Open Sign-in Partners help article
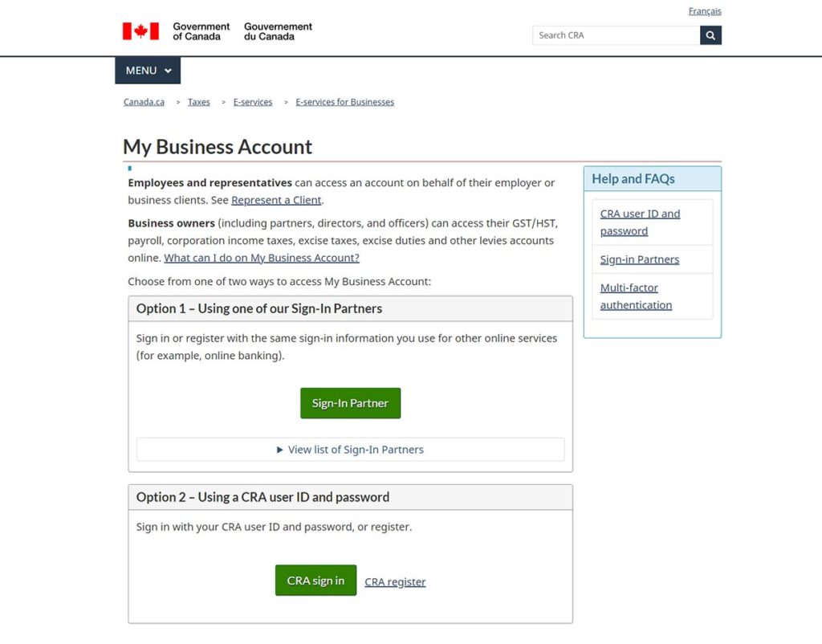 pos(639,259)
